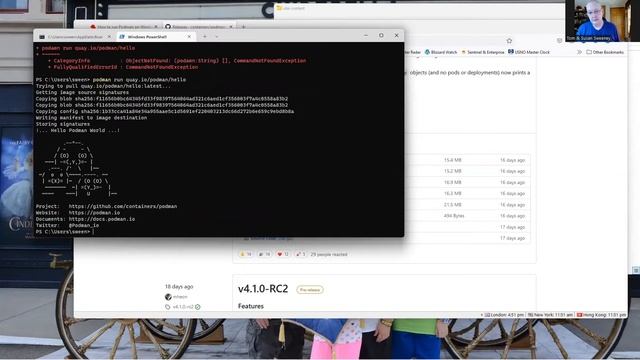The image size is (640, 360).
Task: Close the Windows PowerShell tab
Action: pyautogui.click(x=189, y=37)
